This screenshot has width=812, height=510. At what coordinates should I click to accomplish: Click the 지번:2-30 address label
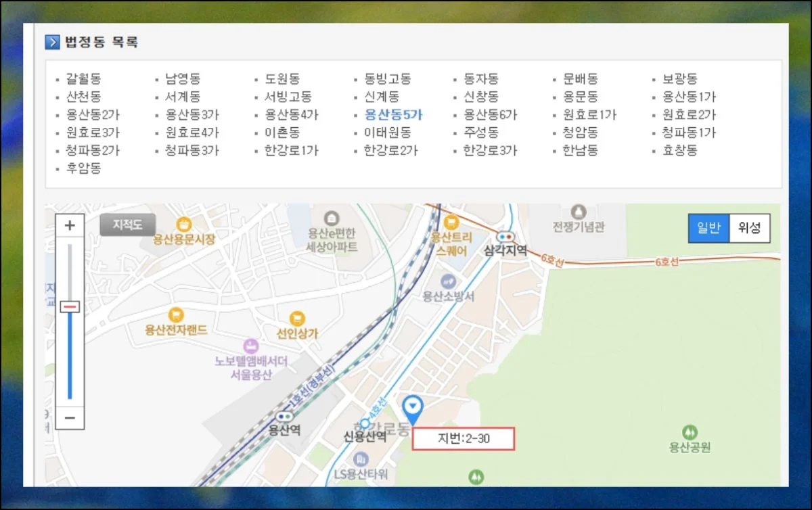click(x=464, y=439)
